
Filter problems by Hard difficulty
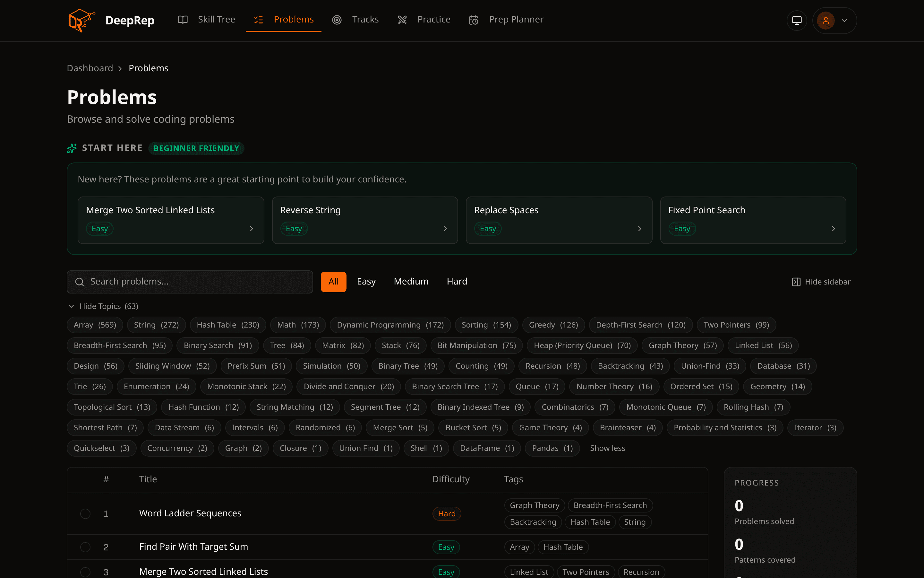click(x=457, y=282)
